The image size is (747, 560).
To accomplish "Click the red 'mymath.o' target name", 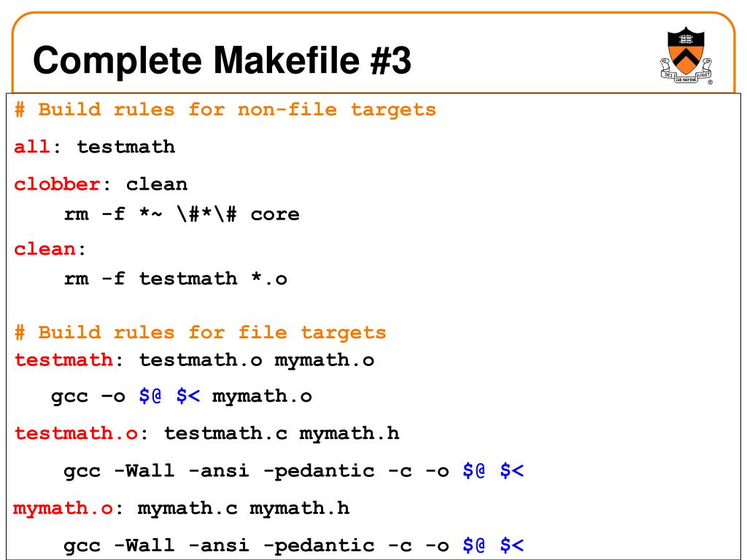I will (63, 508).
